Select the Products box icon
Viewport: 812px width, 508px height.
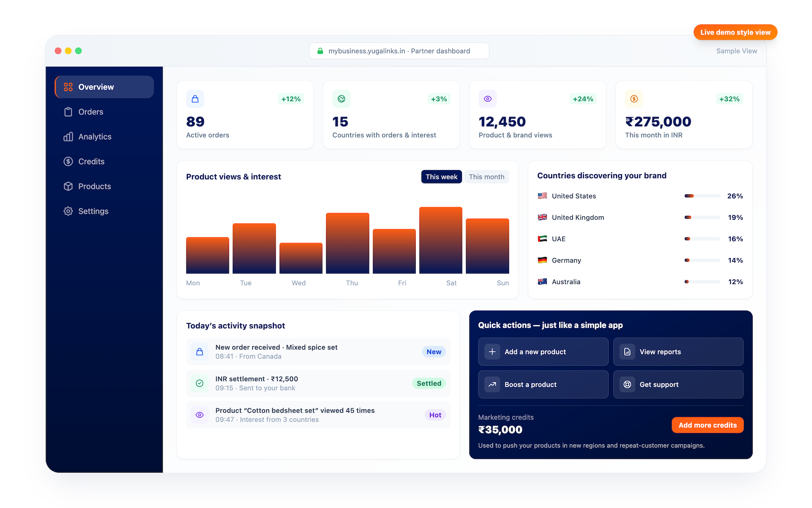pos(68,186)
